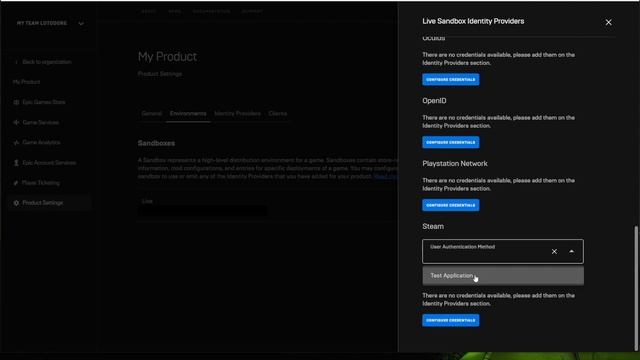Screen dimensions: 640x360
Task: Choose Test Application from the Steam dropdown
Action: pyautogui.click(x=503, y=276)
